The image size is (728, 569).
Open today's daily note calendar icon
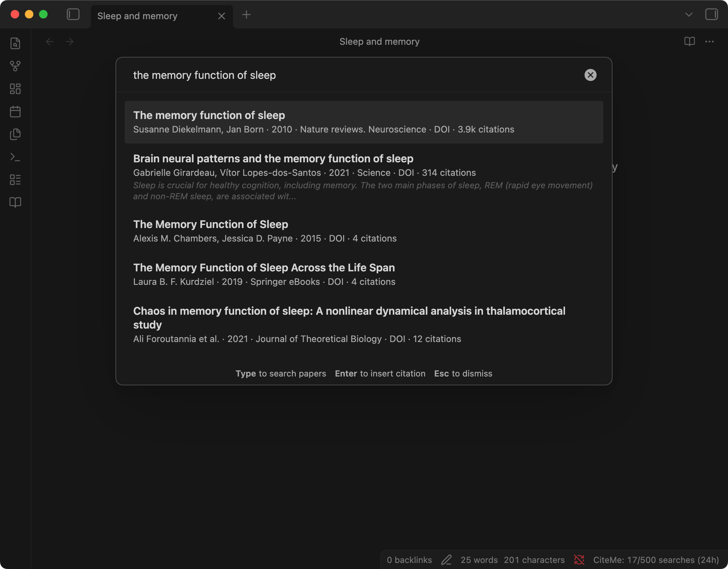click(x=15, y=112)
